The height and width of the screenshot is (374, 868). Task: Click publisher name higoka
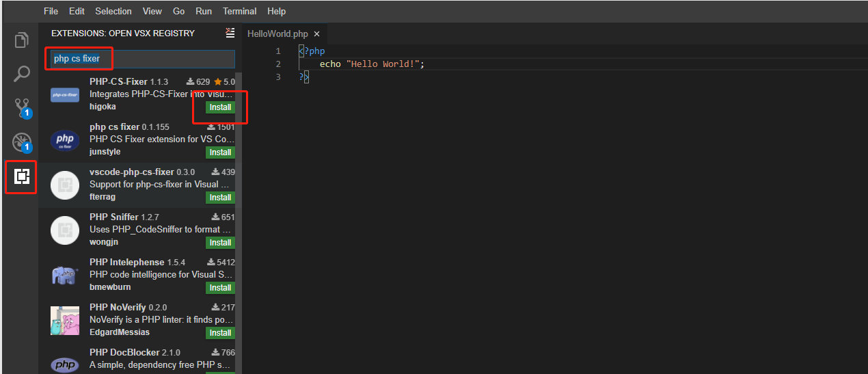point(103,107)
